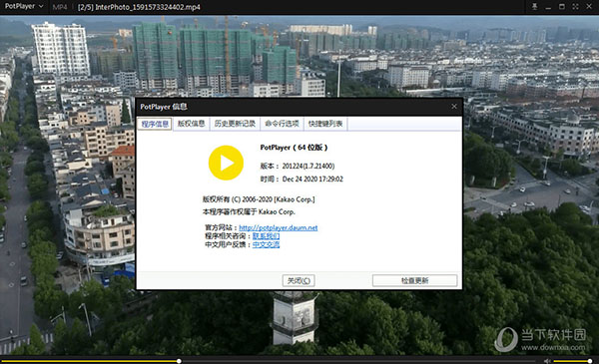Click the build time Dec 24 2020 text
Image resolution: width=599 pixels, height=364 pixels.
(312, 179)
